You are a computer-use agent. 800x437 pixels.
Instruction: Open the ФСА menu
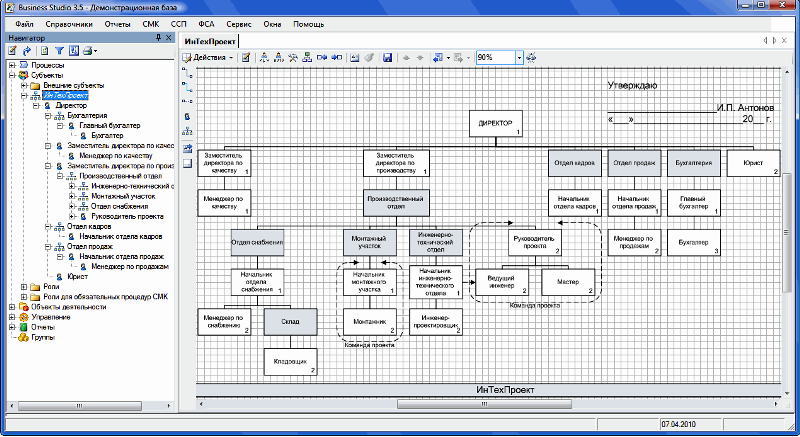206,24
